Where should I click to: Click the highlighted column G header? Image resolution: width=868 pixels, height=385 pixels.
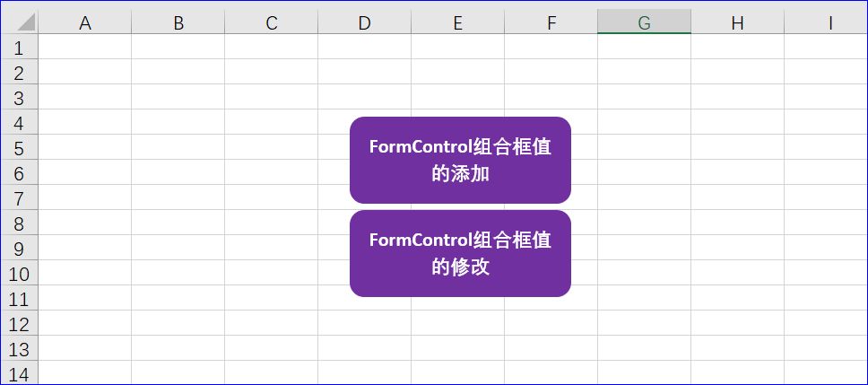[644, 23]
